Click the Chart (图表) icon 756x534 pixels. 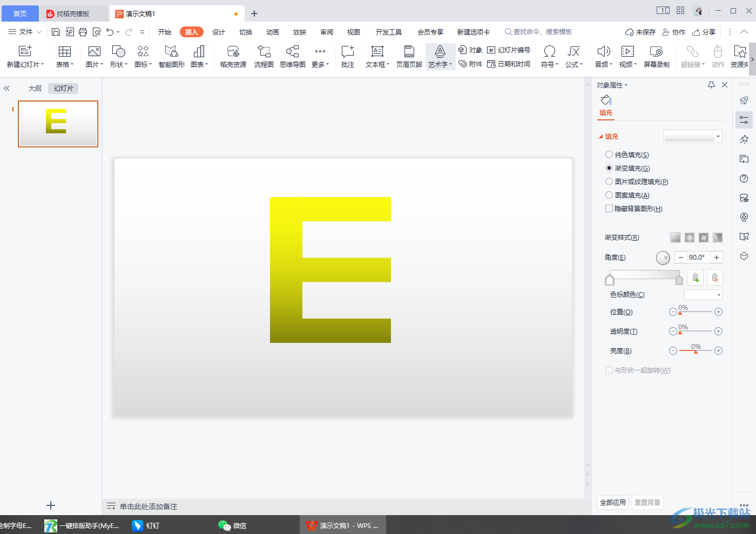pos(199,51)
